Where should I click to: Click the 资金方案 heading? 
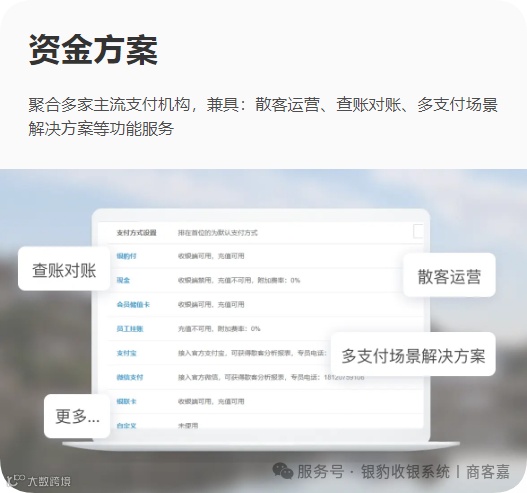pos(93,50)
